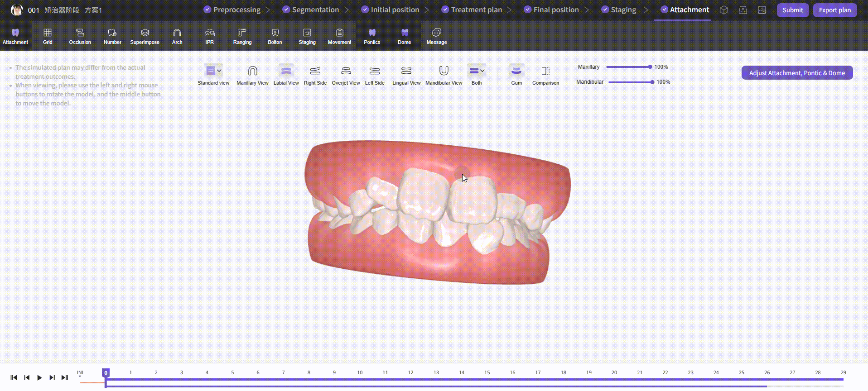Open Bolton analysis
The height and width of the screenshot is (391, 868).
pos(275,36)
